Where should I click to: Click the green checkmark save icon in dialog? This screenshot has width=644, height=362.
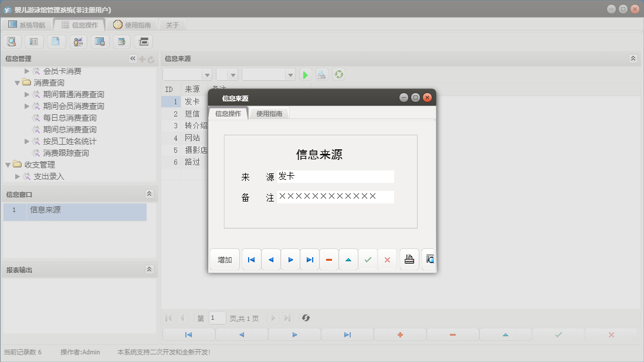(368, 259)
